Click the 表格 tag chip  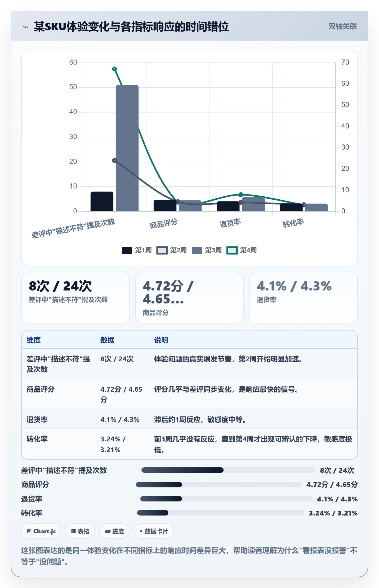click(x=80, y=531)
